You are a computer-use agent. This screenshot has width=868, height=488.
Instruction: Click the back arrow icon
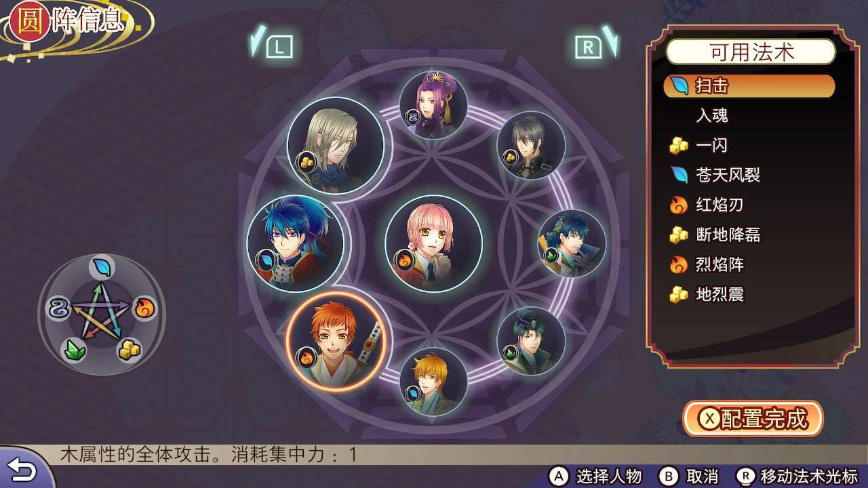pyautogui.click(x=22, y=469)
